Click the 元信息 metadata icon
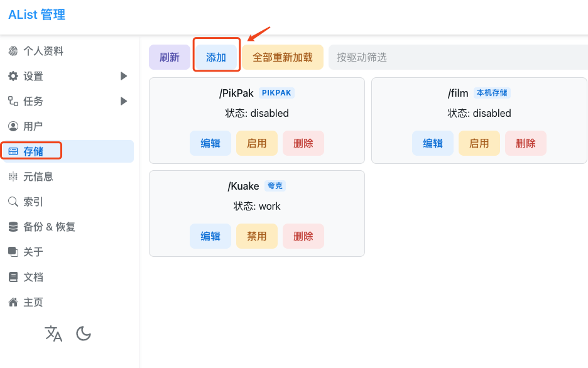 (x=13, y=176)
